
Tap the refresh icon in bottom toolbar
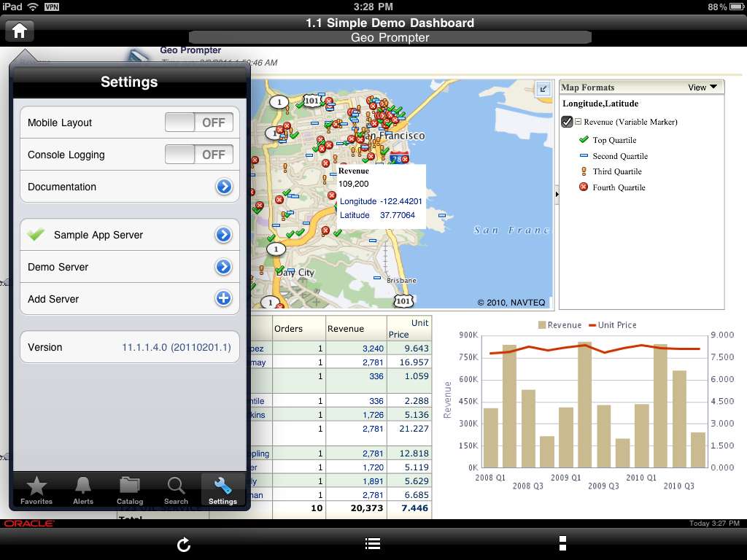point(183,544)
